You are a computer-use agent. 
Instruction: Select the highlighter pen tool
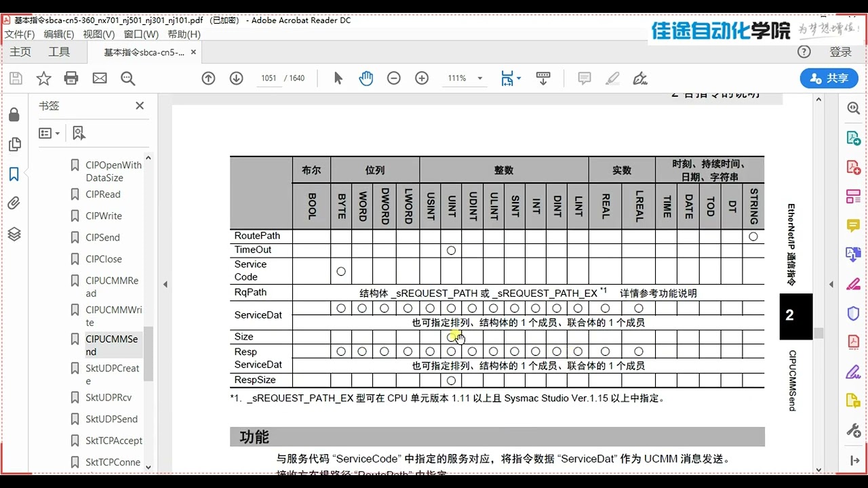pyautogui.click(x=612, y=79)
